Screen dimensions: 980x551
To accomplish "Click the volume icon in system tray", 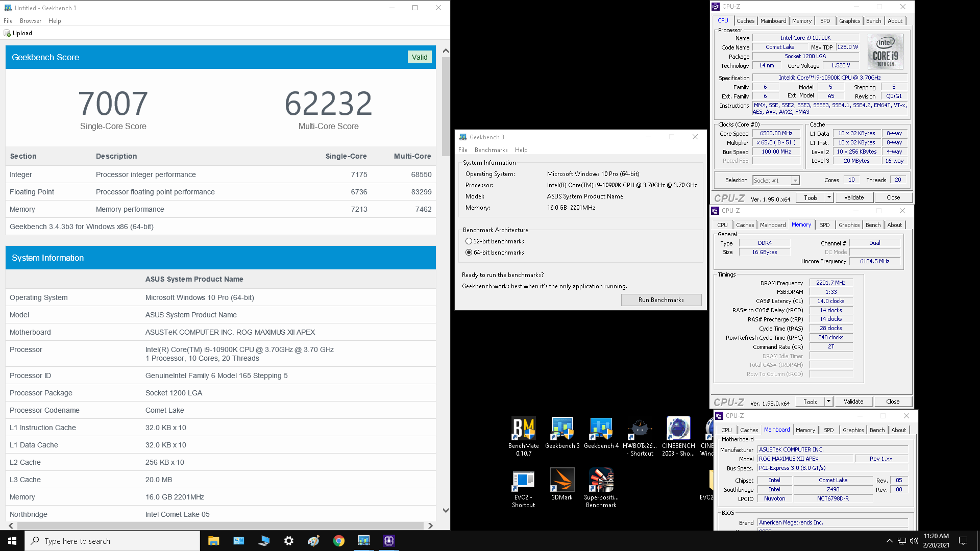I will click(x=914, y=541).
